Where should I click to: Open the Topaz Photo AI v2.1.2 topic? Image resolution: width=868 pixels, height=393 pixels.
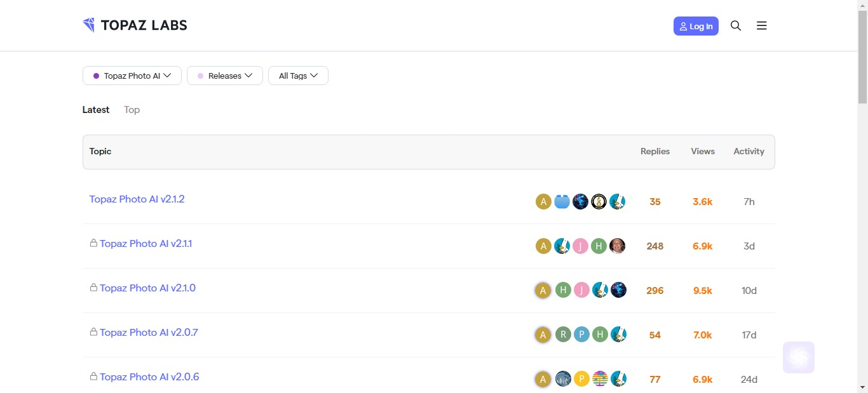[x=137, y=199]
